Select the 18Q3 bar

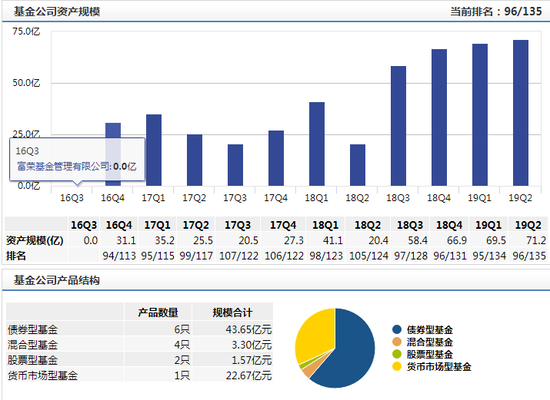click(x=398, y=126)
